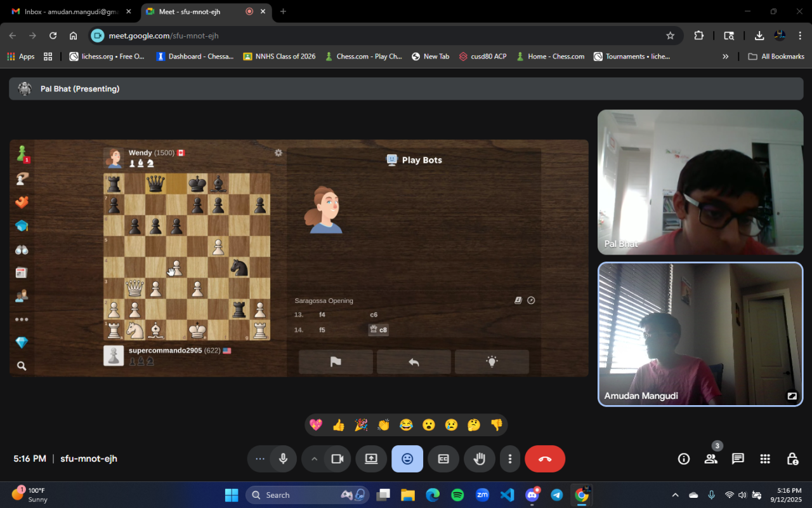Viewport: 812px width, 508px height.
Task: Open the in-call chat panel
Action: 738,458
